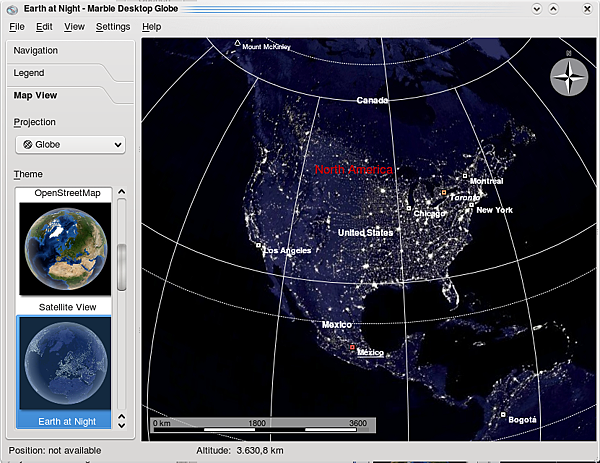The width and height of the screenshot is (600, 463).
Task: Click the Montreal city marker
Action: click(x=465, y=176)
